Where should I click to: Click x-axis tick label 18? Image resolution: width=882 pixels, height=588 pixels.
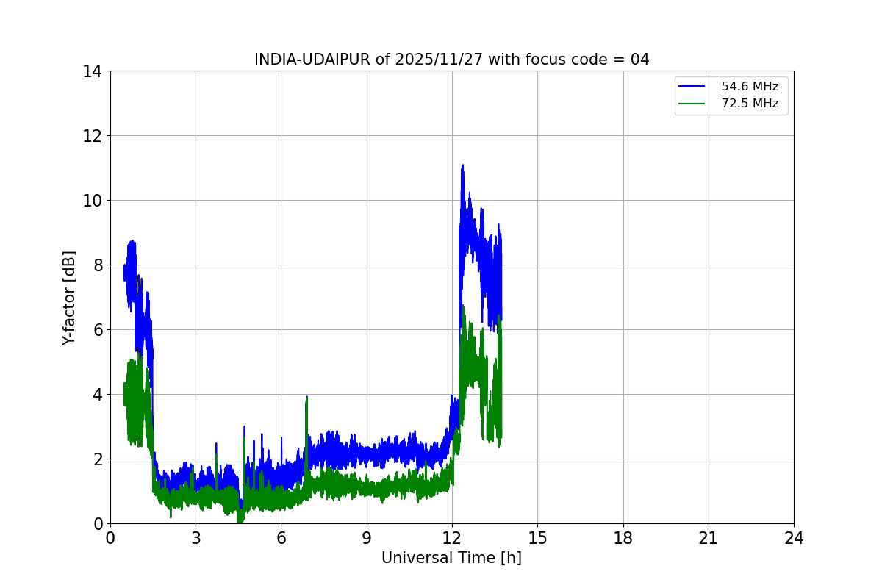point(623,537)
